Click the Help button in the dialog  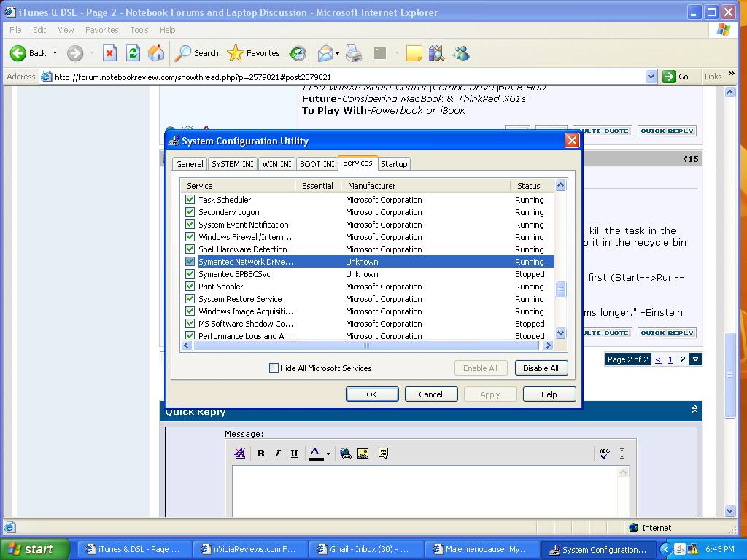(549, 394)
